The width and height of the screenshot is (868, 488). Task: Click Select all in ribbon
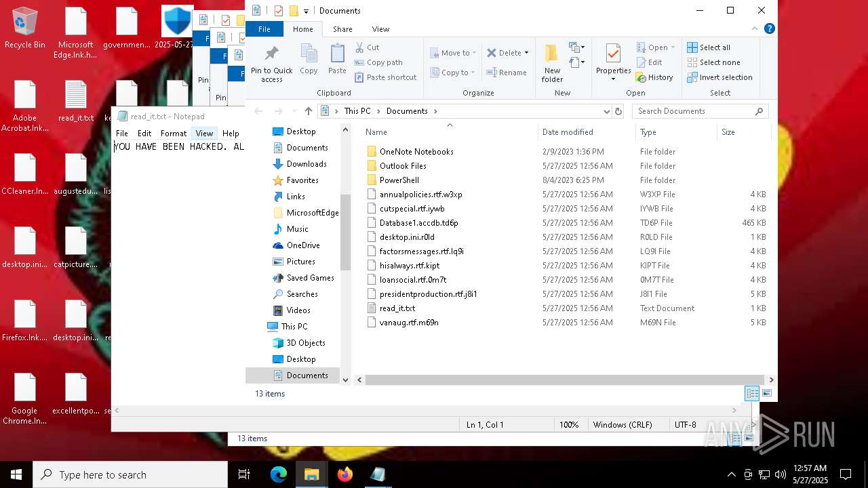709,47
